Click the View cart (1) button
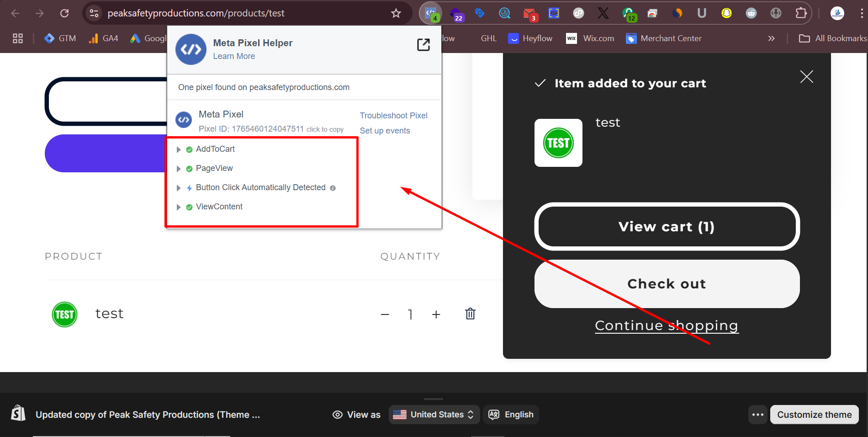 [667, 227]
